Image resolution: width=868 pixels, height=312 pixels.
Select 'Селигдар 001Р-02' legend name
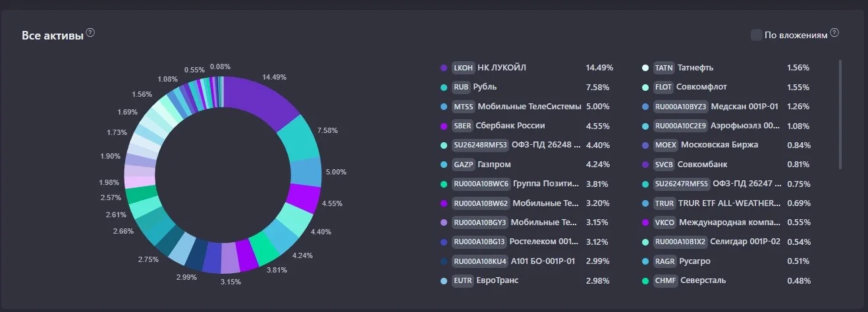pyautogui.click(x=746, y=242)
